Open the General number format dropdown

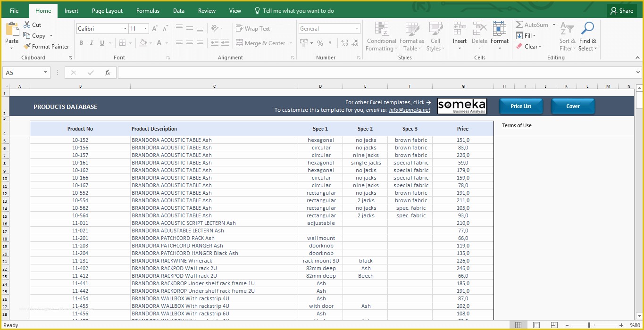tap(356, 29)
